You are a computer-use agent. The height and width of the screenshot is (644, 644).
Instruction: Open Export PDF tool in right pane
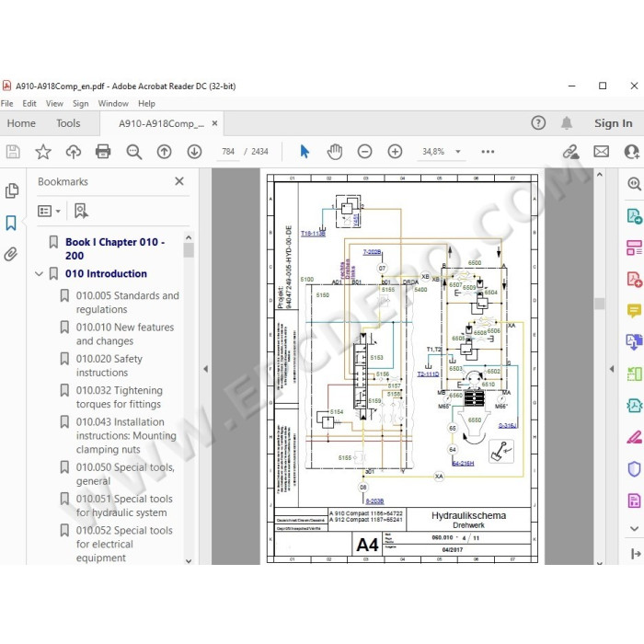tap(634, 216)
